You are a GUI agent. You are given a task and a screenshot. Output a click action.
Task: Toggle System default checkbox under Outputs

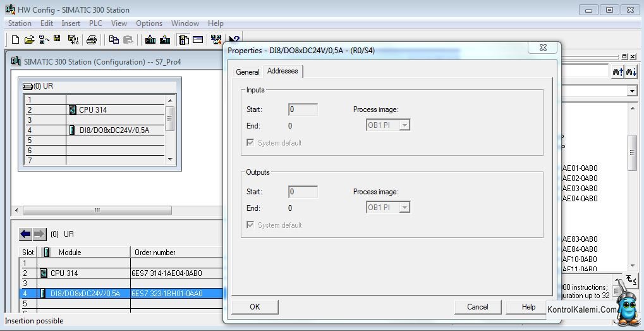(x=250, y=225)
